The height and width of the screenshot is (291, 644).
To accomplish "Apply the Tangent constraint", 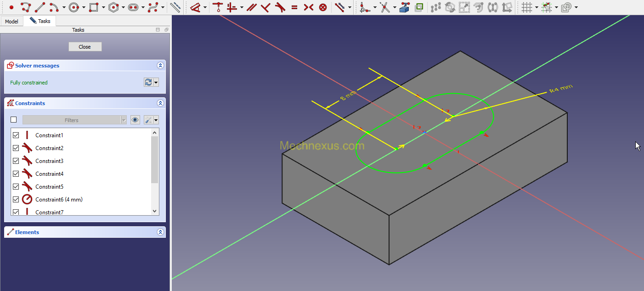I will tap(280, 7).
